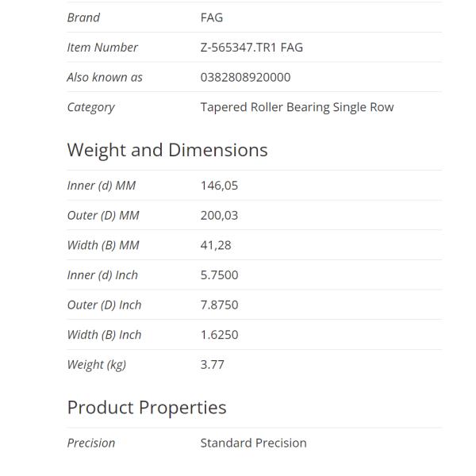Click the Outer (D) MM label
The image size is (476, 476).
pos(103,215)
